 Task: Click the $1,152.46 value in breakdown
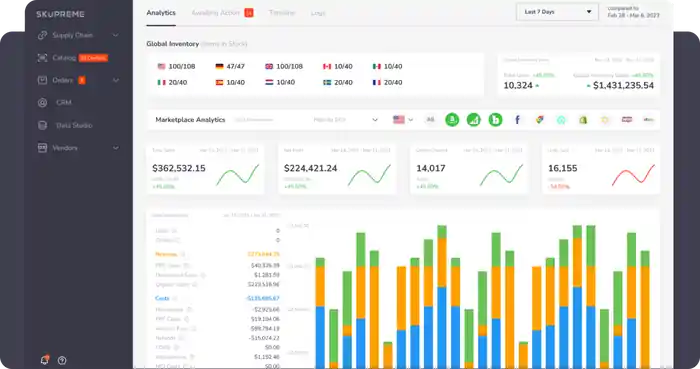(x=267, y=357)
